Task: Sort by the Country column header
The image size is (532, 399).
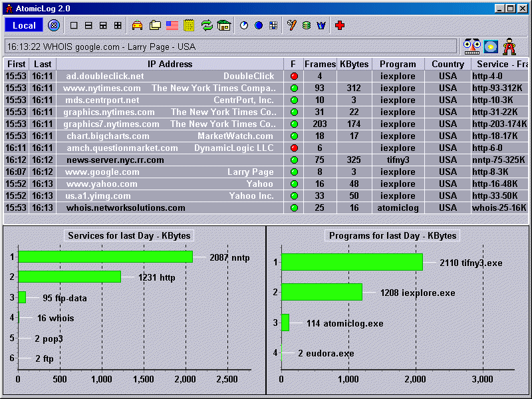Action: [448, 64]
